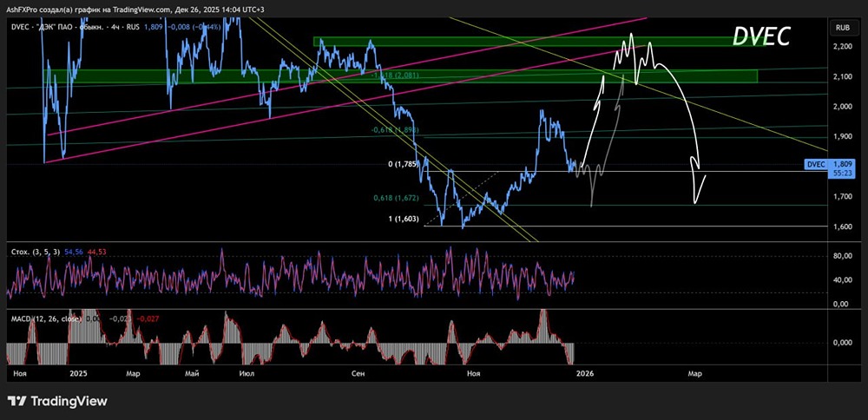Click the 2,000 price axis label

coord(844,107)
